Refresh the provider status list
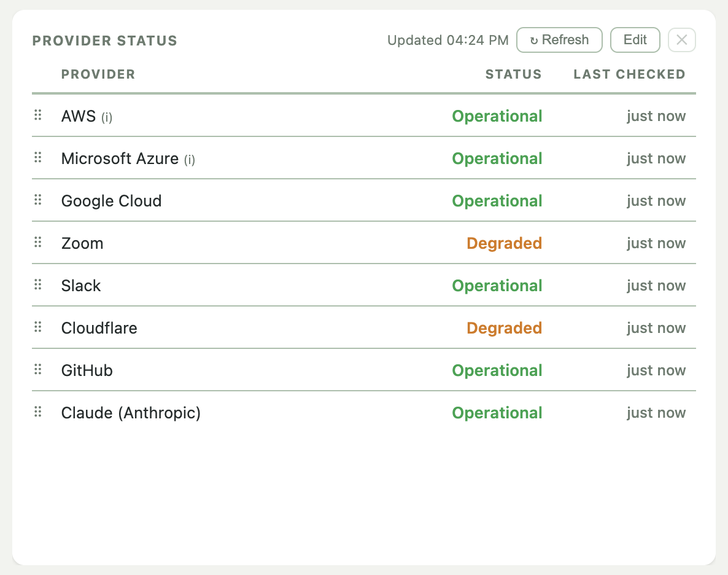The image size is (728, 575). [559, 40]
